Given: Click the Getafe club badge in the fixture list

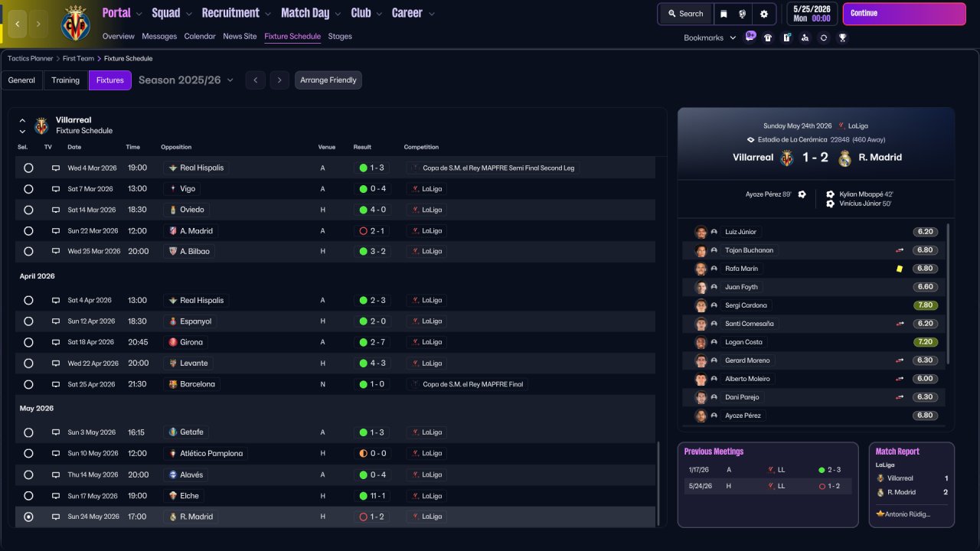Looking at the screenshot, I should tap(173, 432).
